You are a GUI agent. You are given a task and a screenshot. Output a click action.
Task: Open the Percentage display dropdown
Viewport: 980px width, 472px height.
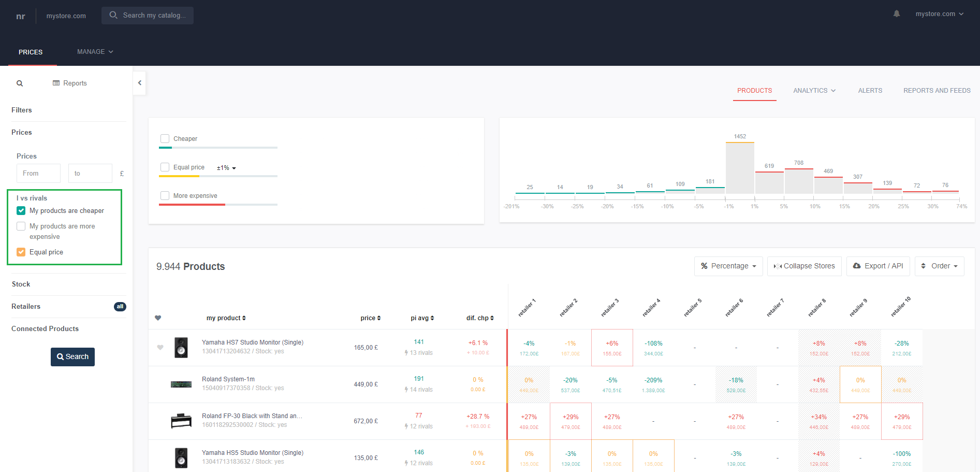pos(728,266)
